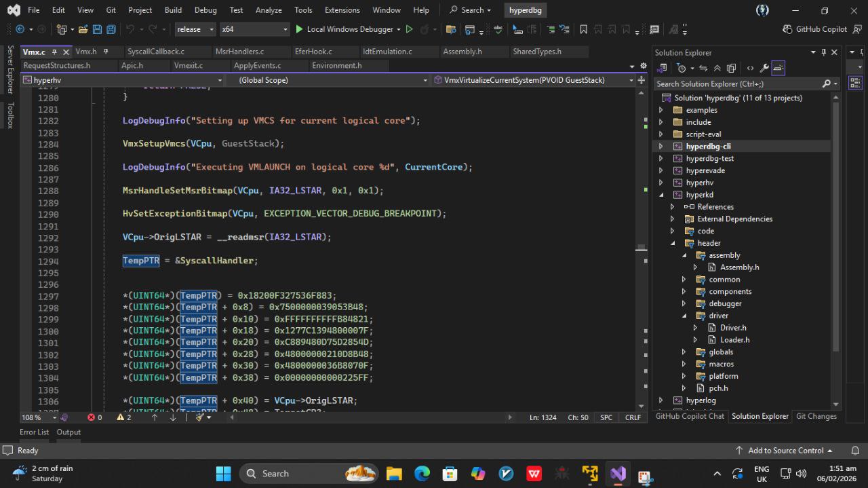Open the x64 platform dropdown

pos(255,29)
